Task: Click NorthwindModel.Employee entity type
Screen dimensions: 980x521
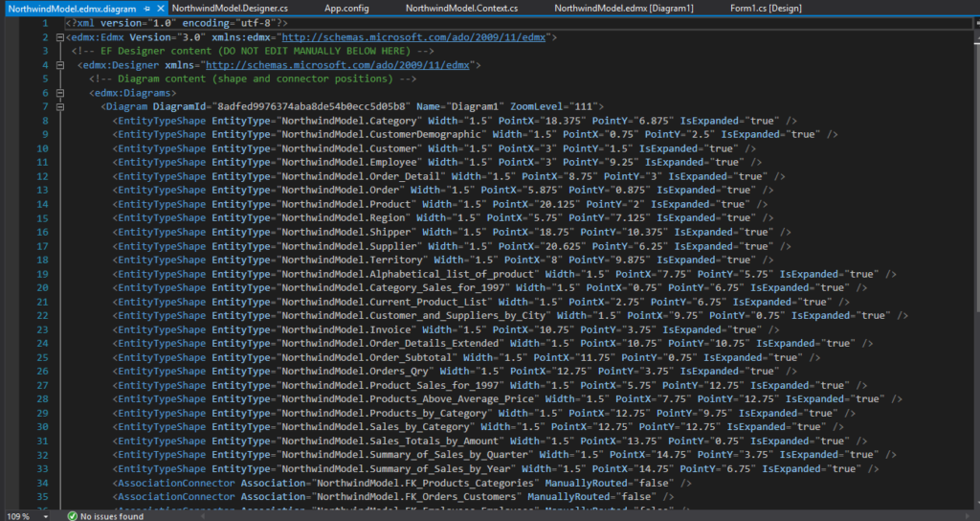Action: [348, 163]
